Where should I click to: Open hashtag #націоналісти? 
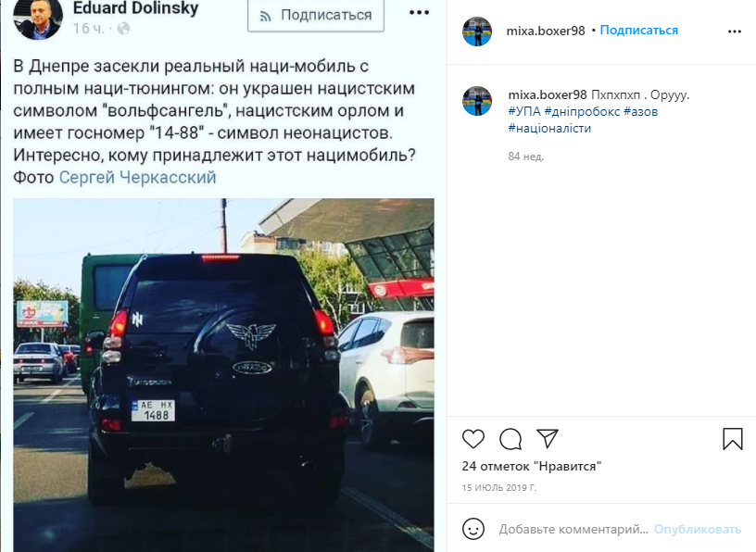549,128
